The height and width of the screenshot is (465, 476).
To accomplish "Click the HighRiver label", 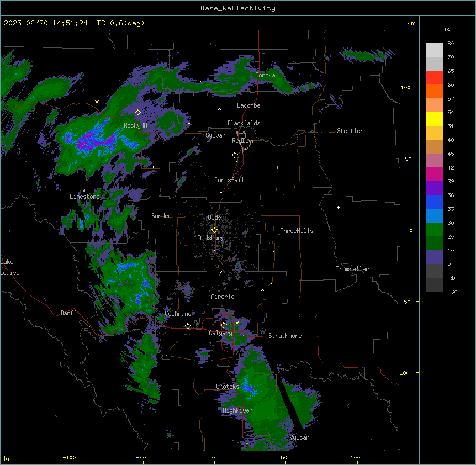I will (237, 410).
